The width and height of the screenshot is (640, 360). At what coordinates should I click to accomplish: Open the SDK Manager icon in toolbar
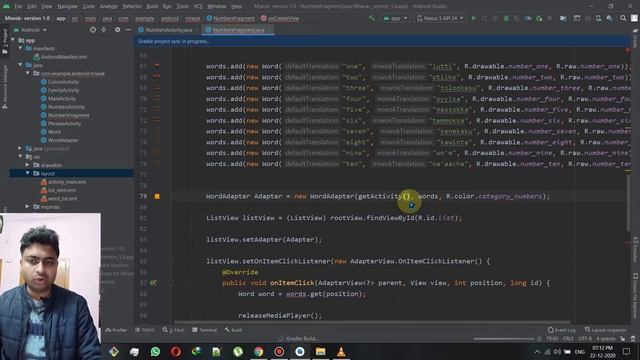609,18
